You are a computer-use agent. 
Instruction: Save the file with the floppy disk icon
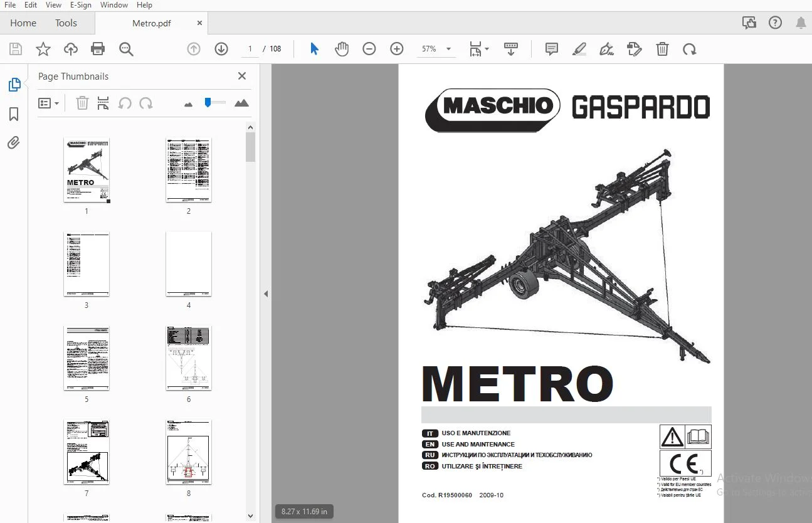(16, 49)
